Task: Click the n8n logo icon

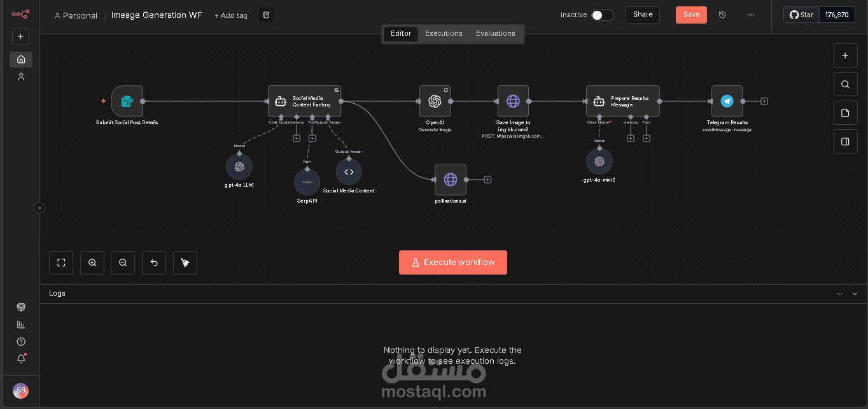Action: 20,14
